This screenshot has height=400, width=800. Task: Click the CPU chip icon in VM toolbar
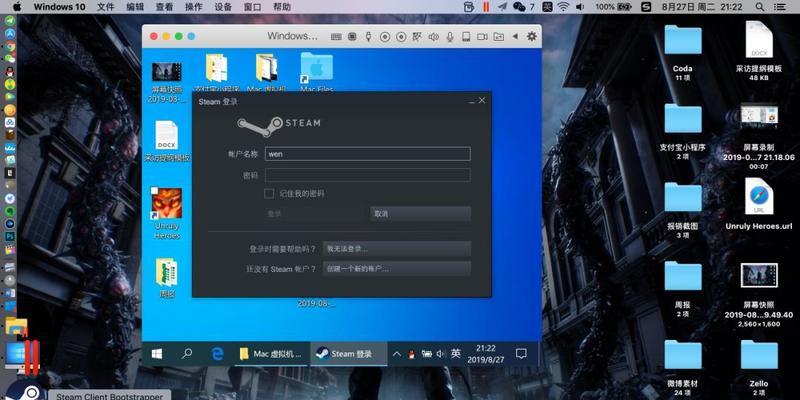[352, 37]
